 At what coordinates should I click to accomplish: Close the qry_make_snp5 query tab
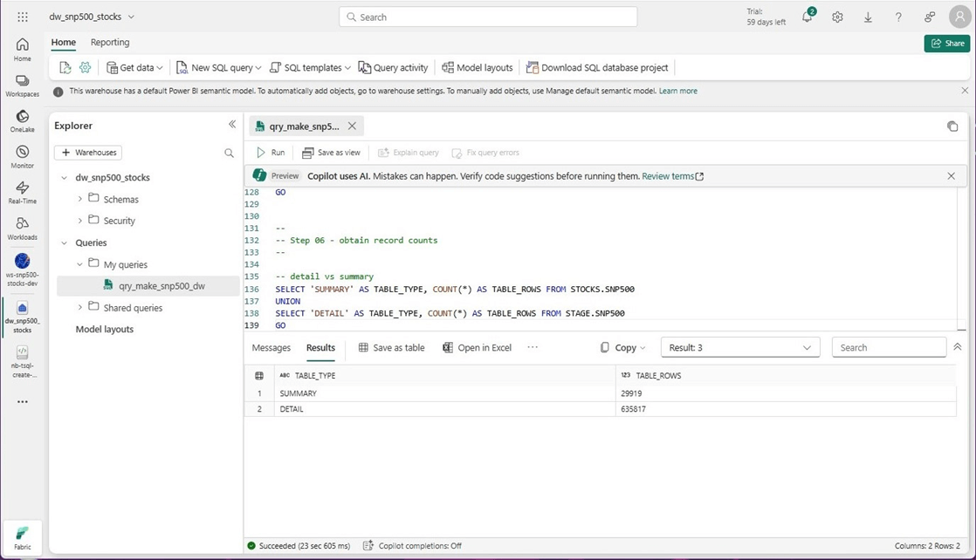point(352,126)
